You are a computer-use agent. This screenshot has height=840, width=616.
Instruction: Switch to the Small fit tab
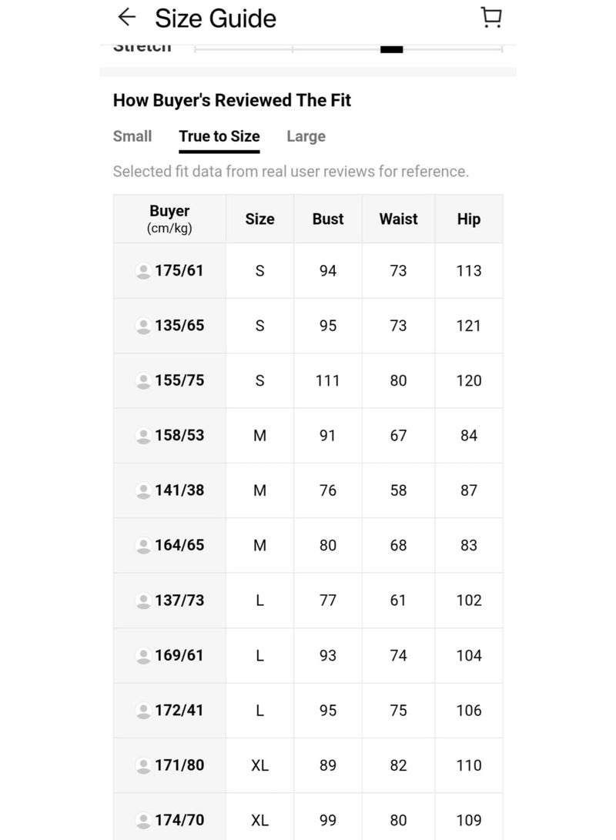pos(132,136)
